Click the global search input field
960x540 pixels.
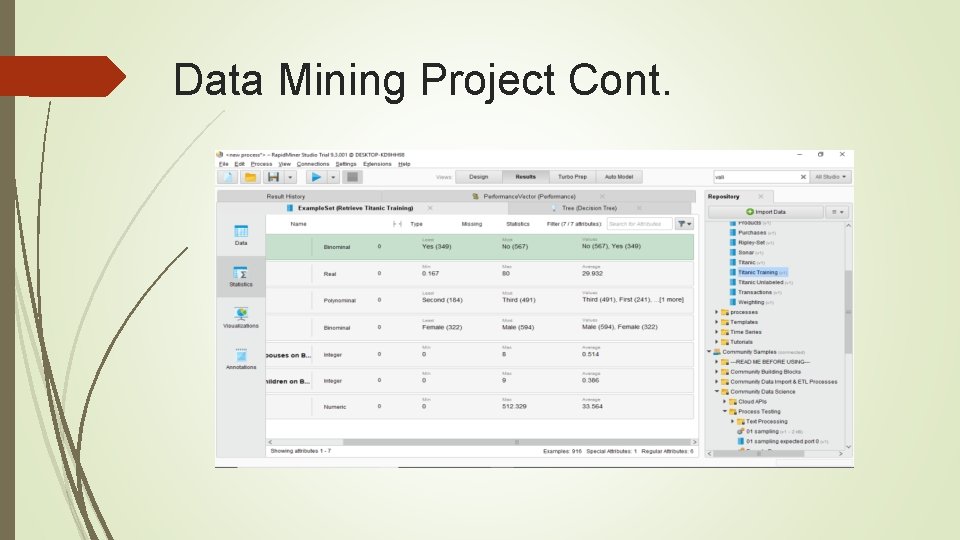point(757,177)
